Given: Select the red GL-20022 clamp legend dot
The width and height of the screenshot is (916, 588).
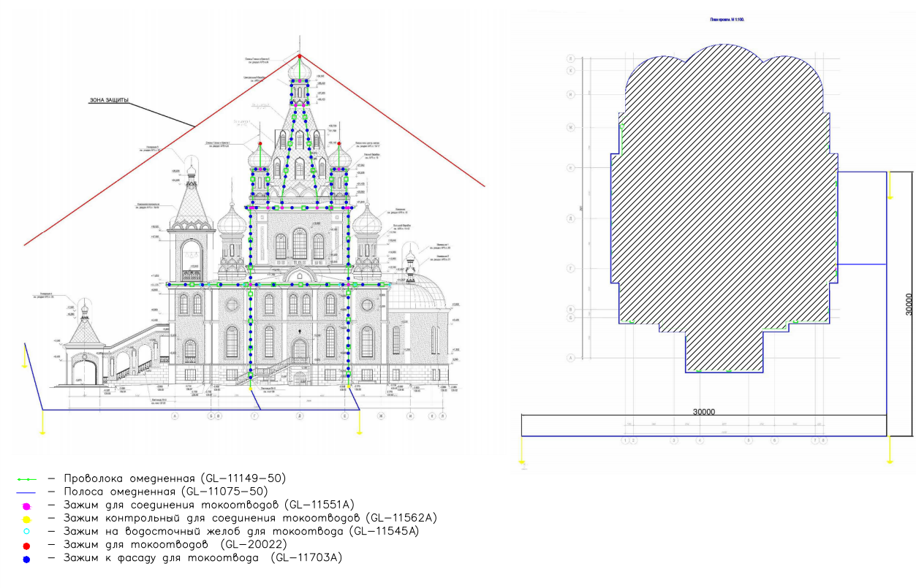Looking at the screenshot, I should [26, 545].
